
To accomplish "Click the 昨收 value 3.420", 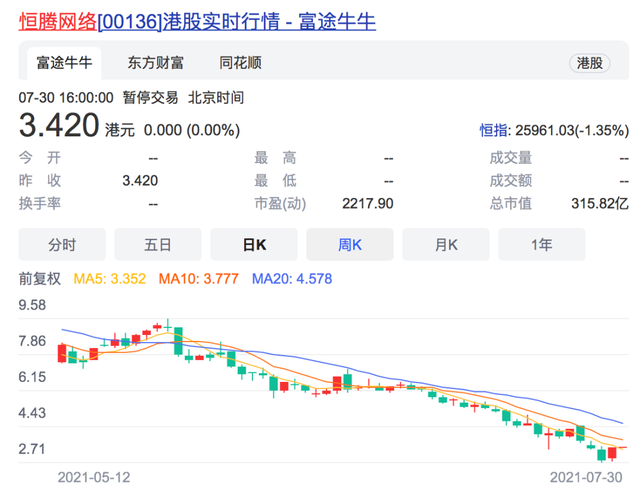I will (140, 180).
